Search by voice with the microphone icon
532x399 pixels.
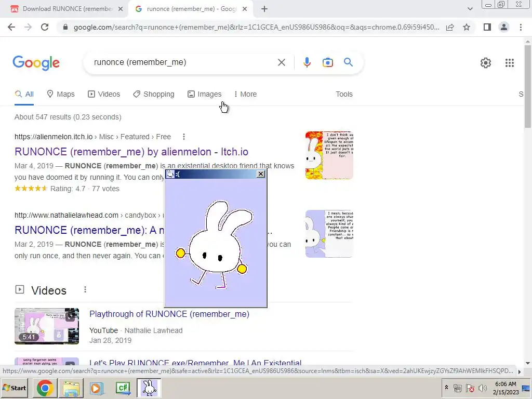coord(307,62)
